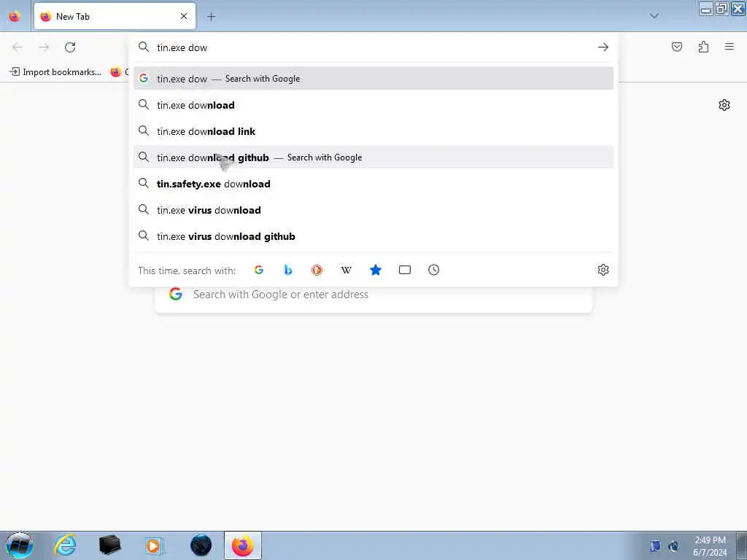Search this time with Google icon

click(x=259, y=270)
